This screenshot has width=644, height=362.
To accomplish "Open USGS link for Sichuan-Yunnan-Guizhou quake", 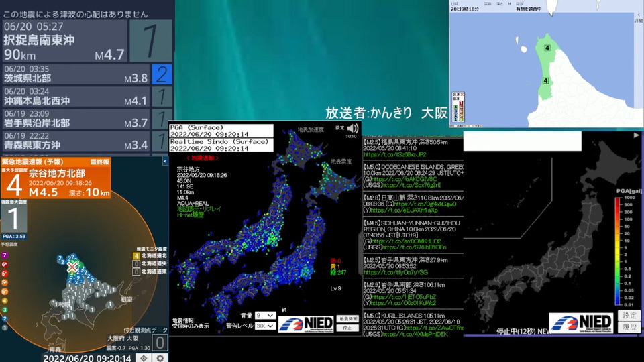I will (x=414, y=247).
